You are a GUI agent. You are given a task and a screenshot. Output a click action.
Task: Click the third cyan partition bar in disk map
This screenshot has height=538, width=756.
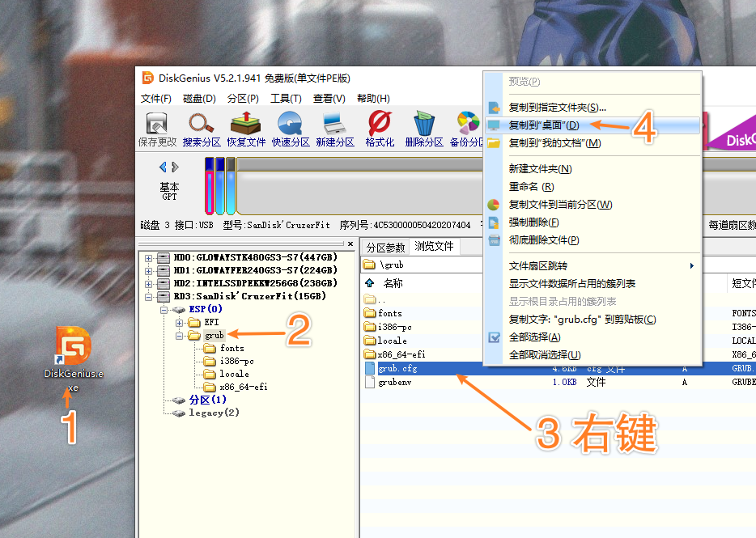(x=231, y=185)
